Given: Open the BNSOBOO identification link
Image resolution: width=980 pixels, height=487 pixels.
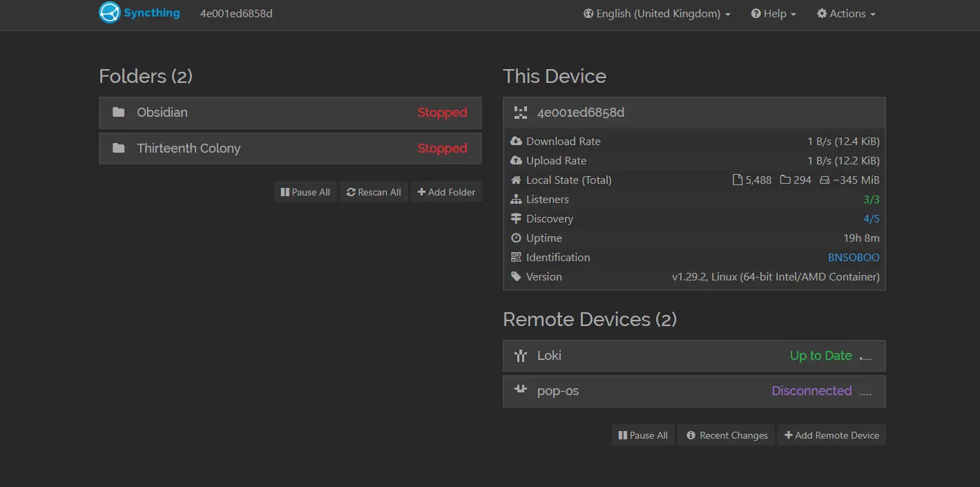Looking at the screenshot, I should (854, 257).
